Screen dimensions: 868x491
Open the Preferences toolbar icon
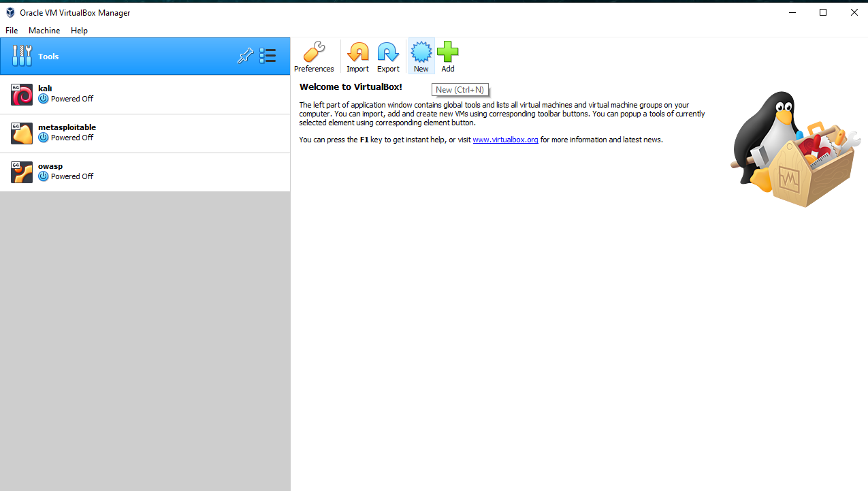click(314, 52)
